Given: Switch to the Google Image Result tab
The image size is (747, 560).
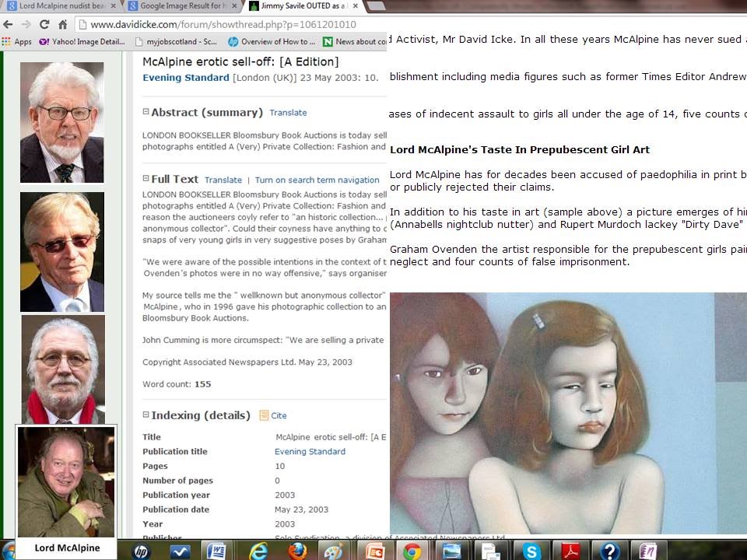Looking at the screenshot, I should [x=181, y=5].
